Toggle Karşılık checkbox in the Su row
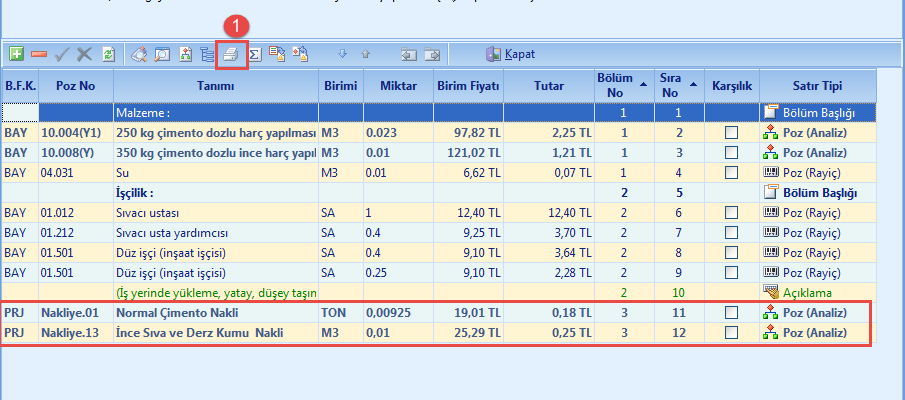The width and height of the screenshot is (905, 400). tap(732, 172)
